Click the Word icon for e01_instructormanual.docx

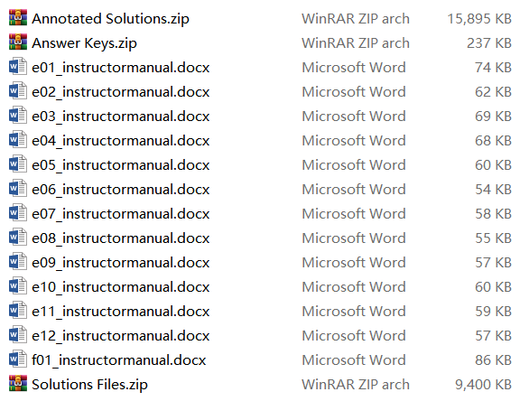(18, 67)
